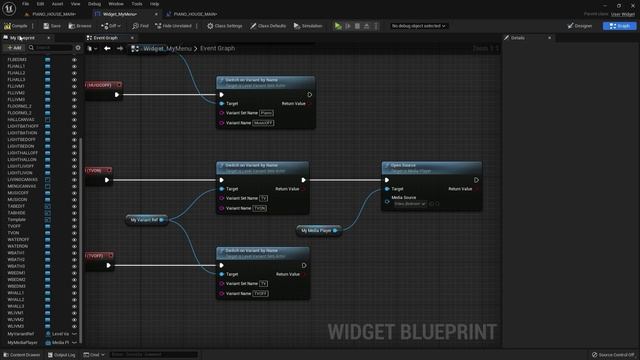
Task: Click the My Variant Ref output pin
Action: (162, 220)
